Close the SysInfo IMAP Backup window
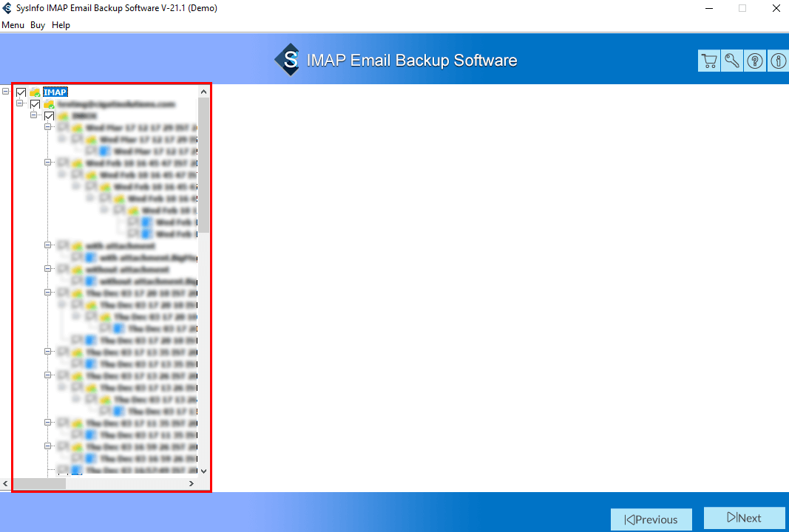Viewport: 789px width, 532px height. point(776,9)
